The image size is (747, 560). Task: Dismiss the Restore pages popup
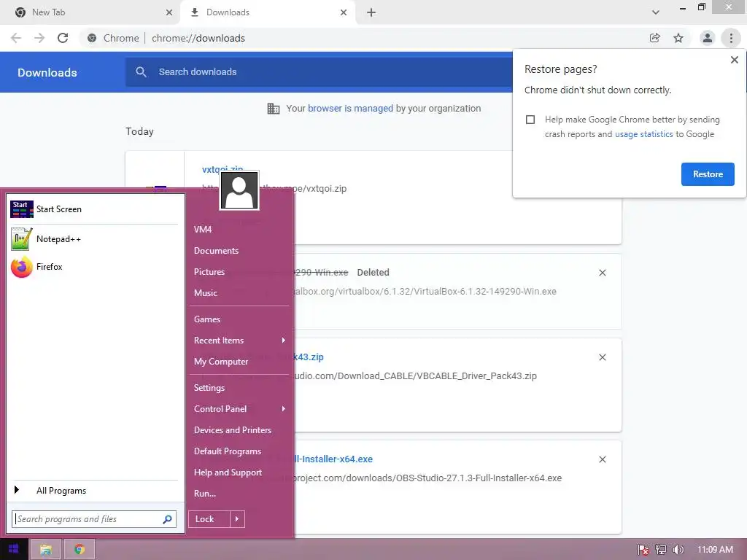tap(734, 60)
